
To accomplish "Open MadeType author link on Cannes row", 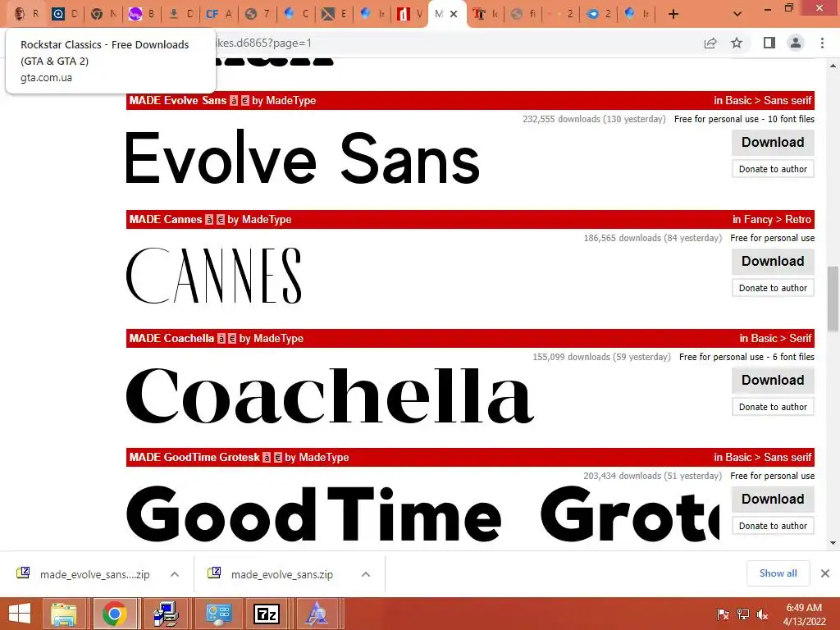I will (267, 219).
